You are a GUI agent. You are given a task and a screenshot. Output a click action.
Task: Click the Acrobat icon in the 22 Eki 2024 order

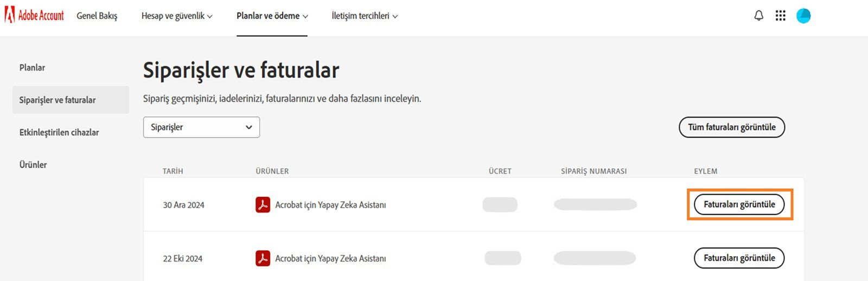263,259
